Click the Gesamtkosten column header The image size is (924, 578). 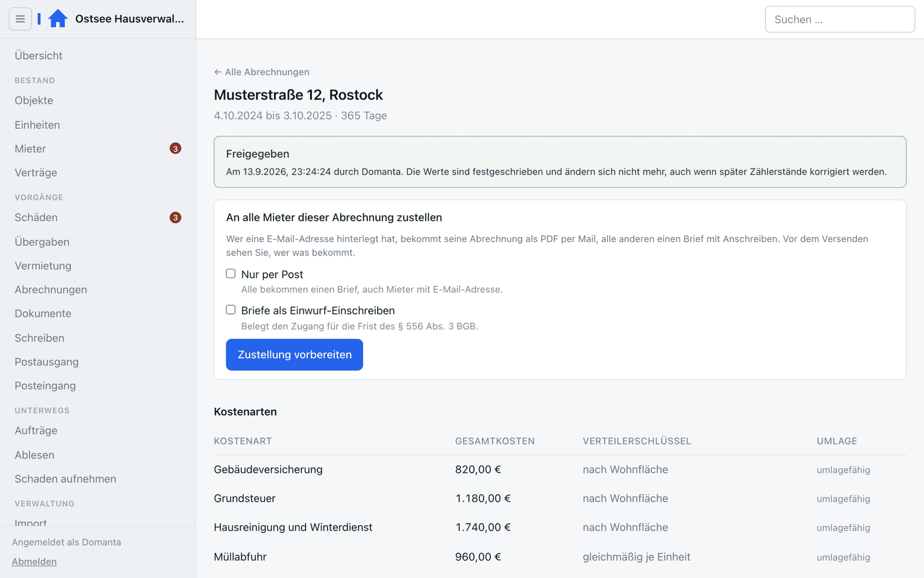[495, 441]
